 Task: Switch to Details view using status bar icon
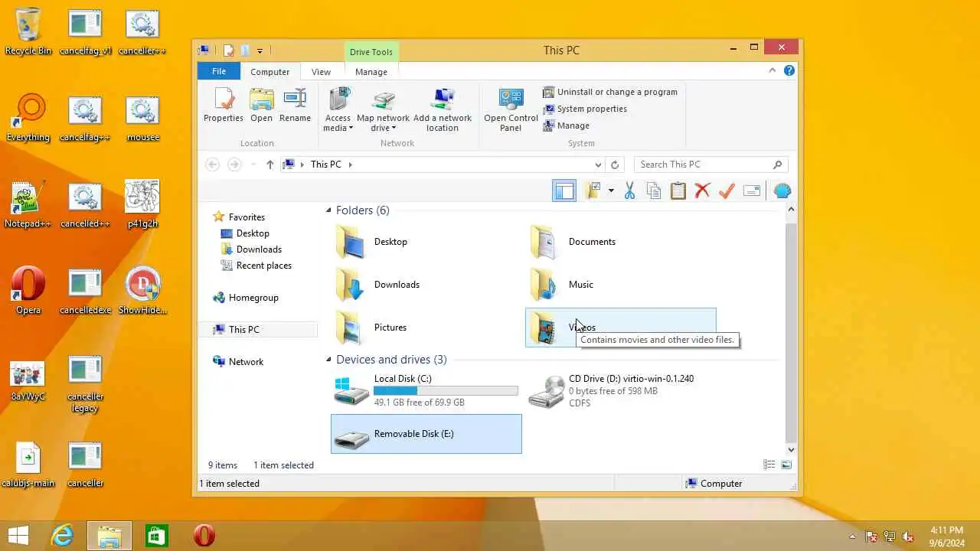click(769, 465)
